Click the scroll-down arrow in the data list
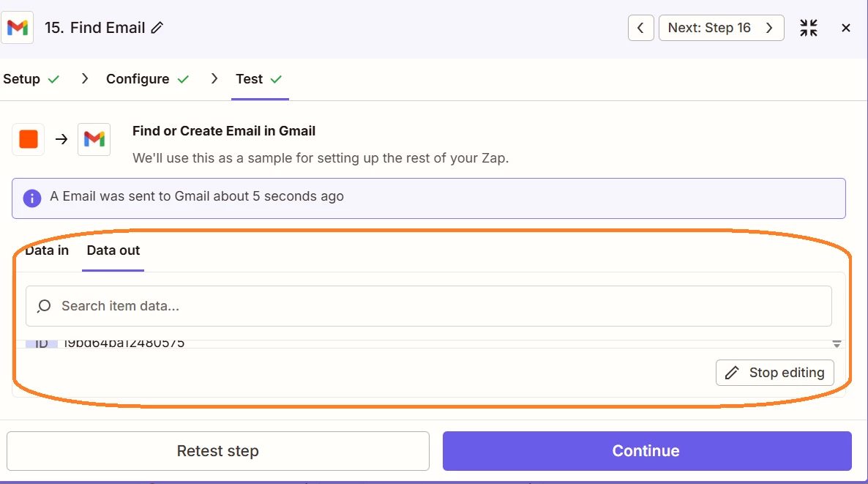The image size is (868, 484). pyautogui.click(x=837, y=344)
